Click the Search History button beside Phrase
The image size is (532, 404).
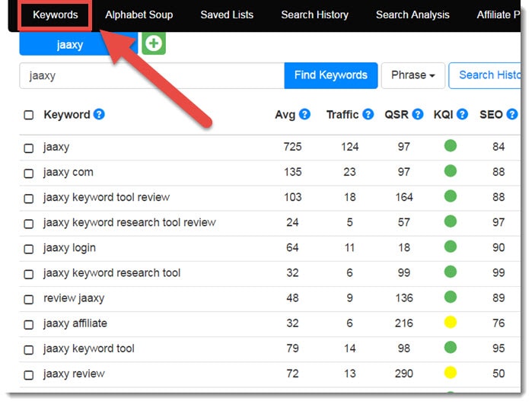[485, 75]
